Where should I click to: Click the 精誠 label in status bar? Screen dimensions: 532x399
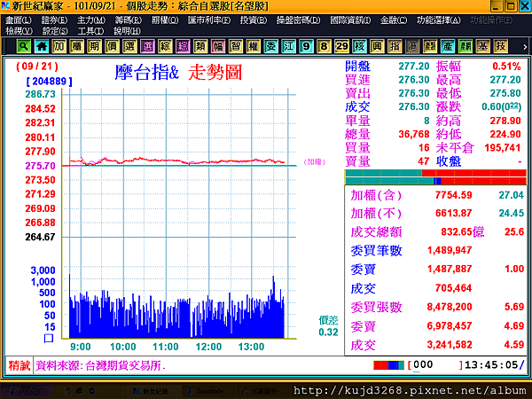(x=20, y=365)
